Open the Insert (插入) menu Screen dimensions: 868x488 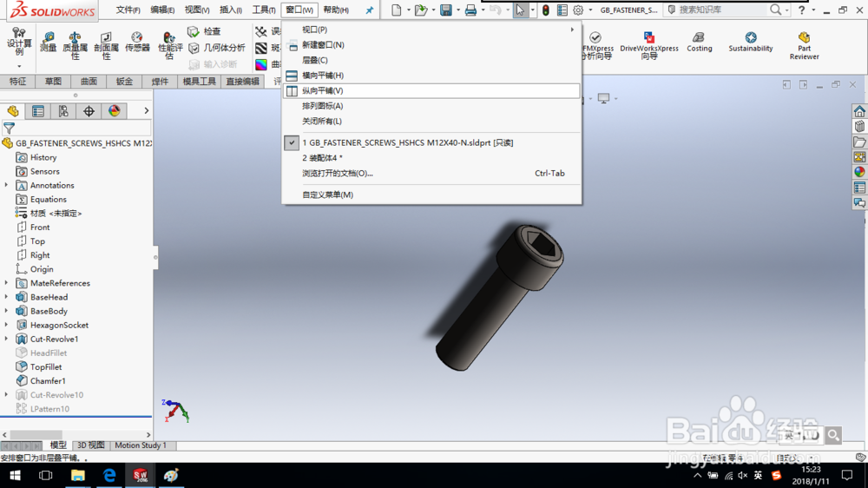tap(231, 10)
